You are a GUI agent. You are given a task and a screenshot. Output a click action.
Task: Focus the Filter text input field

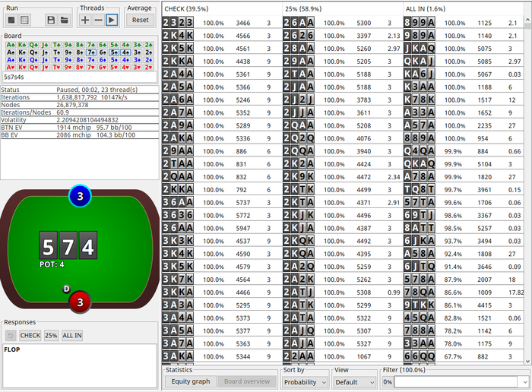click(457, 382)
